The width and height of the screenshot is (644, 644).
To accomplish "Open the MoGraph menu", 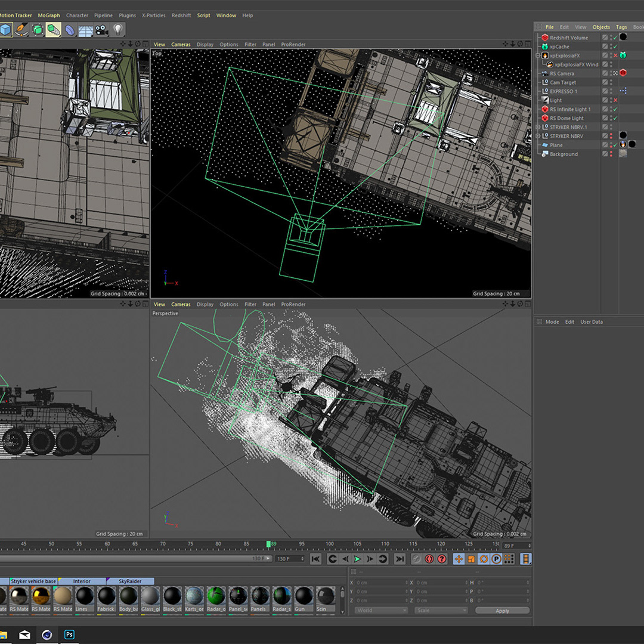I will pos(49,15).
